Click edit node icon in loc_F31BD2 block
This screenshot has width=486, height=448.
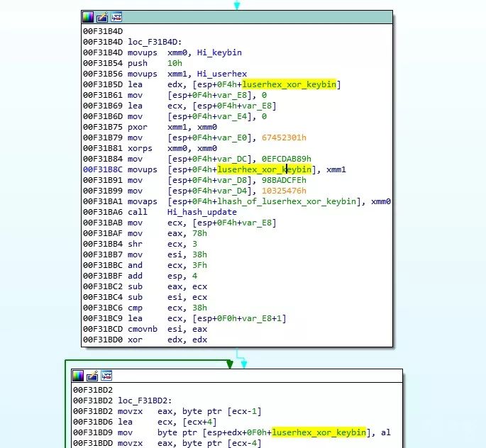[x=92, y=376]
